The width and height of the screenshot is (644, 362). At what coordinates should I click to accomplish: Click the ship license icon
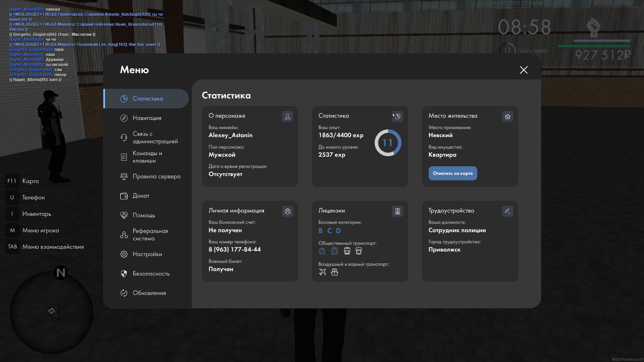pos(334,272)
